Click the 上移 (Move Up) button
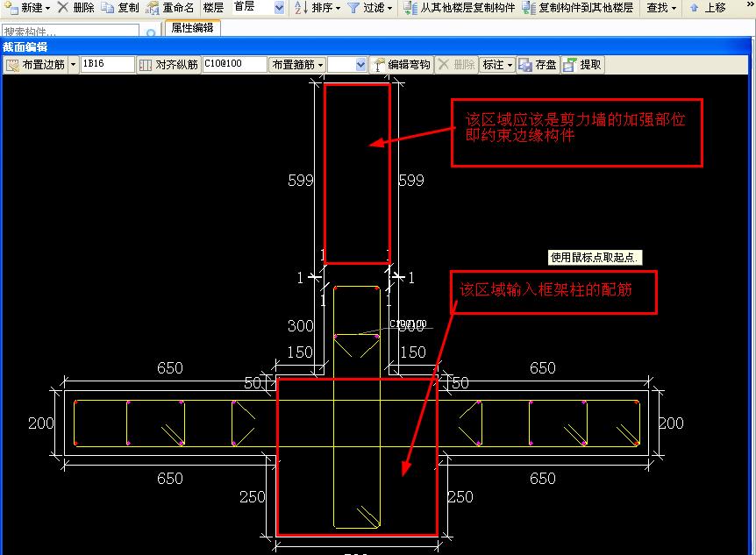This screenshot has width=756, height=555. [x=708, y=8]
